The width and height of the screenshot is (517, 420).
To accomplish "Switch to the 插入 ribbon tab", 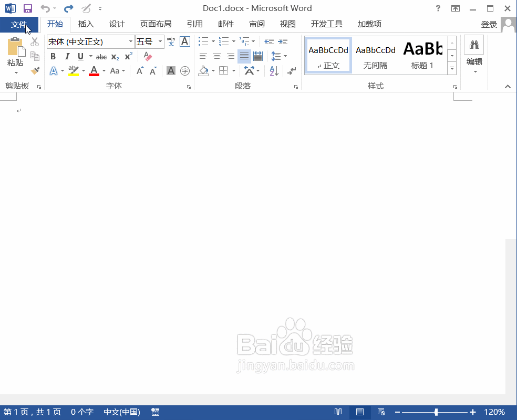I will pyautogui.click(x=86, y=24).
